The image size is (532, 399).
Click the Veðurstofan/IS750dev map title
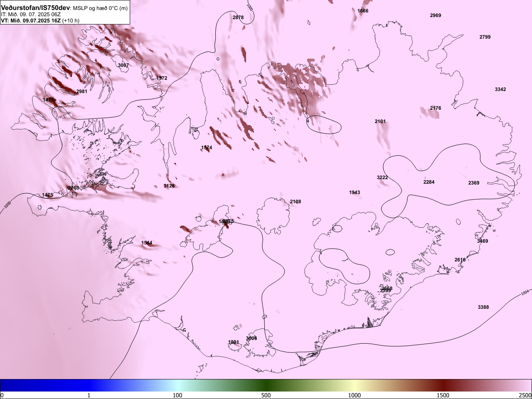pyautogui.click(x=36, y=8)
